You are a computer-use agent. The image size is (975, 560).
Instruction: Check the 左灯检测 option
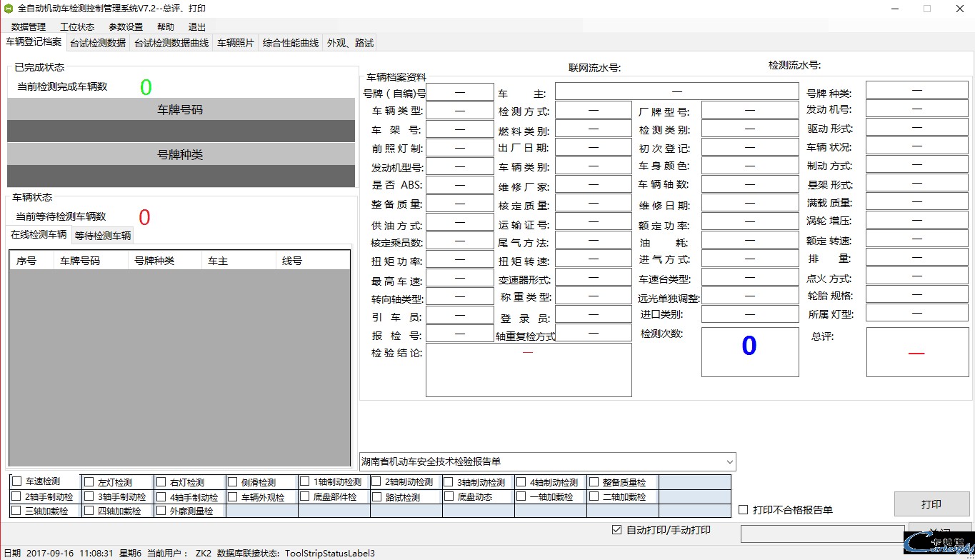(x=89, y=482)
